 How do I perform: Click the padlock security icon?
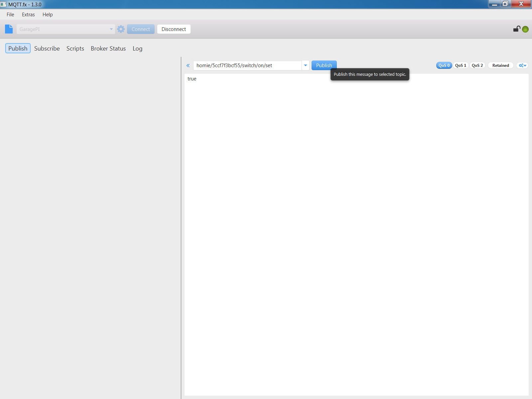(516, 29)
